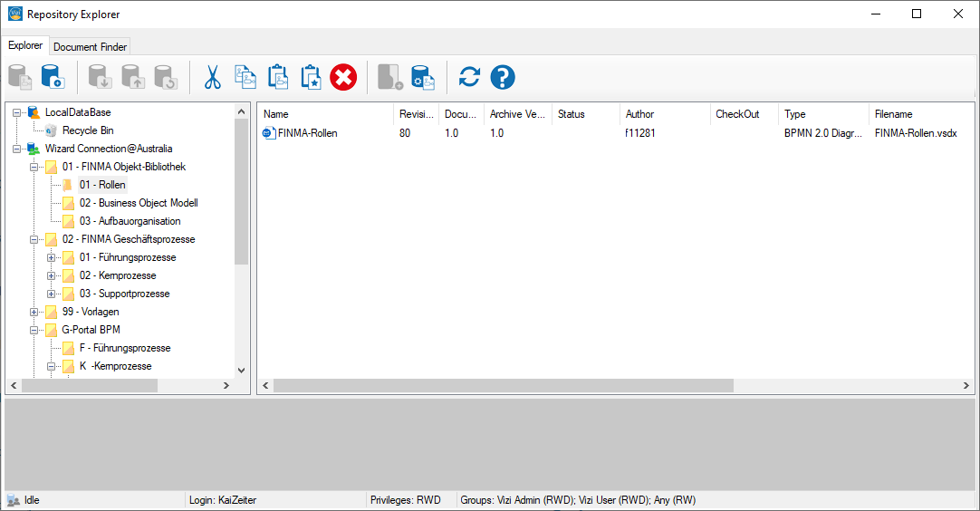The height and width of the screenshot is (511, 980).
Task: Sort by the Docu... column header
Action: [x=461, y=114]
